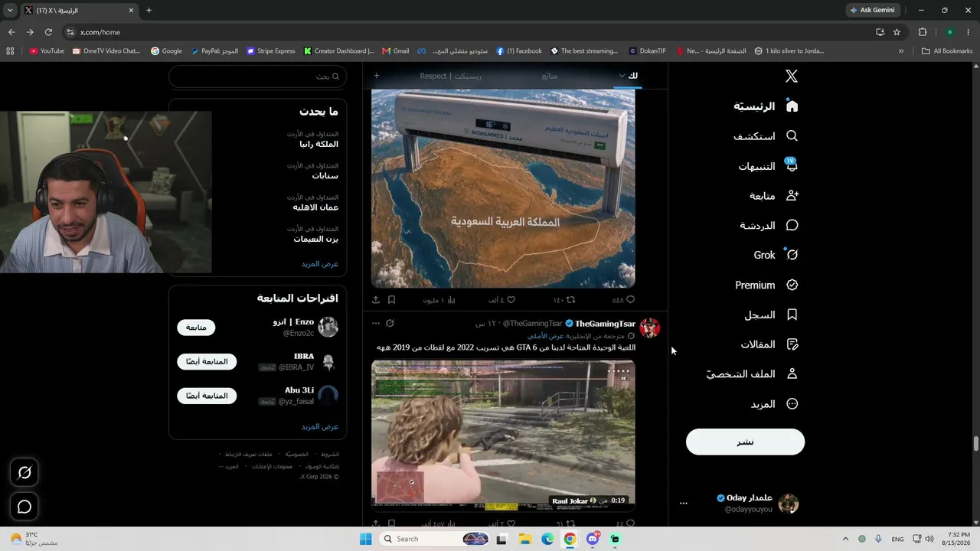
Task: Show more trends under ما يحدث
Action: click(319, 263)
